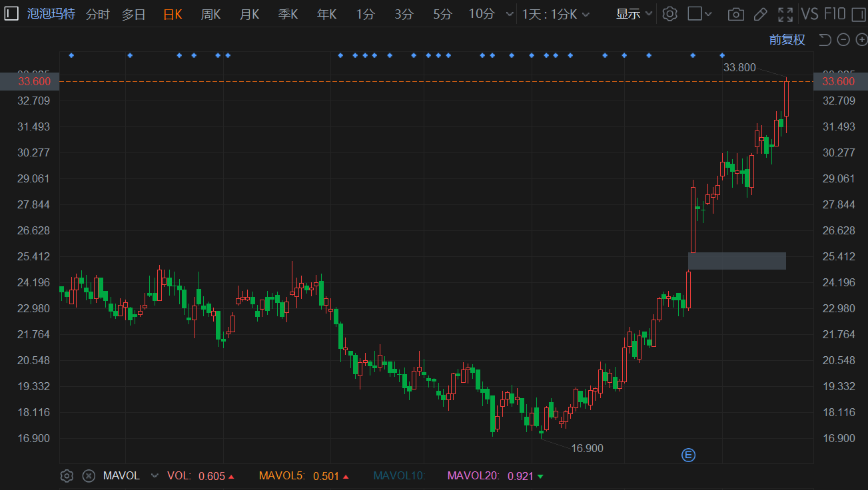Expand more minute intervals chevron after 10分
This screenshot has height=490, width=868.
tap(510, 14)
